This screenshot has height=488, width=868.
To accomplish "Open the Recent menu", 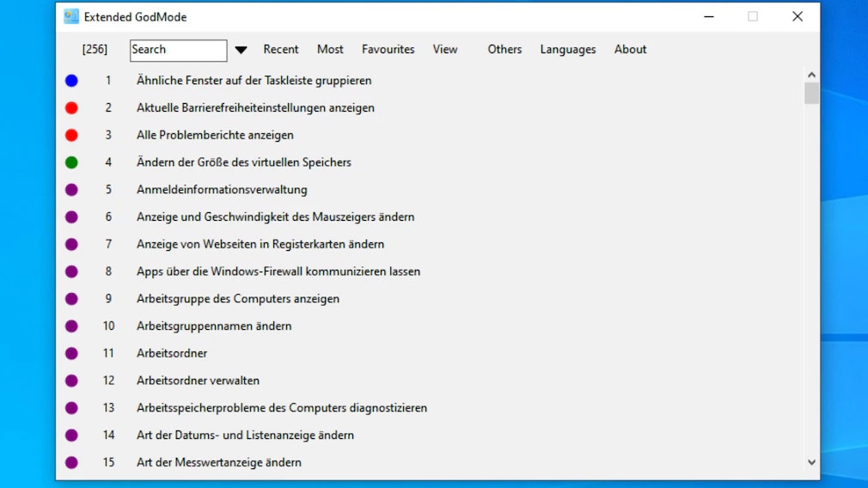I will 281,49.
